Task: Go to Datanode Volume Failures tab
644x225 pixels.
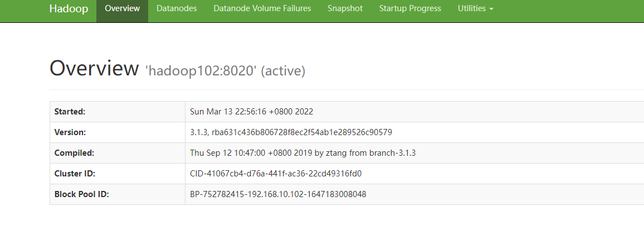Action: pyautogui.click(x=262, y=9)
